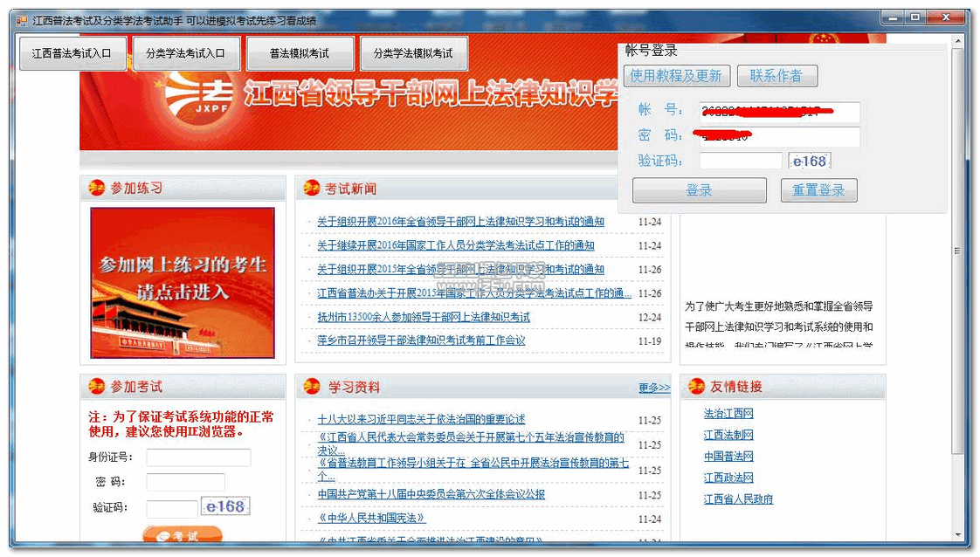Refresh e168 captcha image in login panel
This screenshot has width=980, height=557.
click(x=810, y=162)
